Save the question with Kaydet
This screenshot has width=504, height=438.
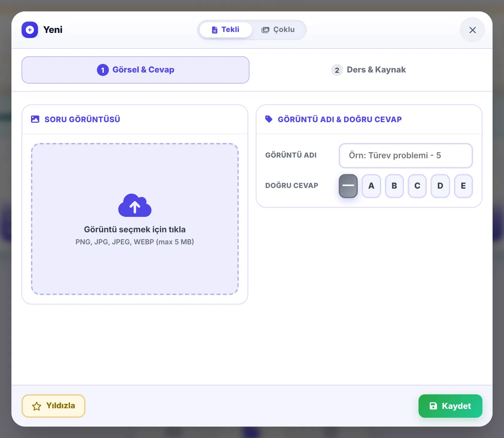coord(450,406)
